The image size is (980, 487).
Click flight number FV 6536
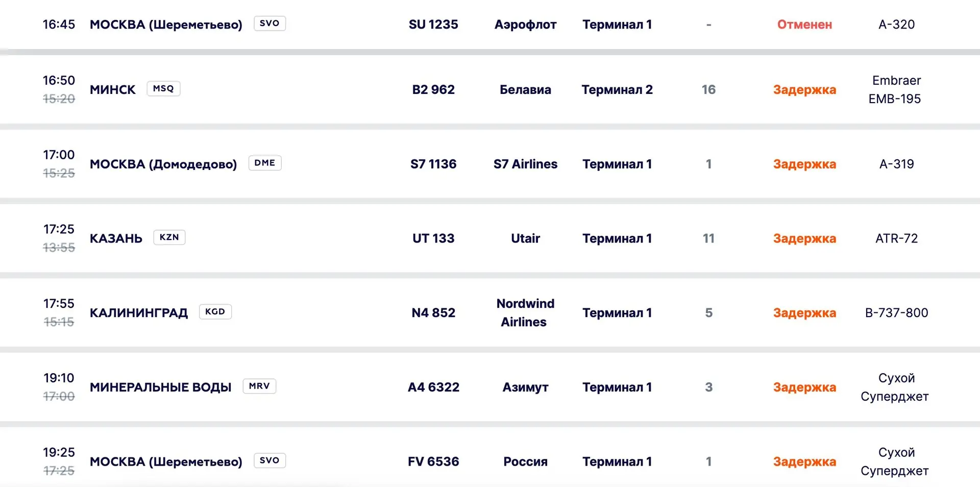click(x=433, y=461)
